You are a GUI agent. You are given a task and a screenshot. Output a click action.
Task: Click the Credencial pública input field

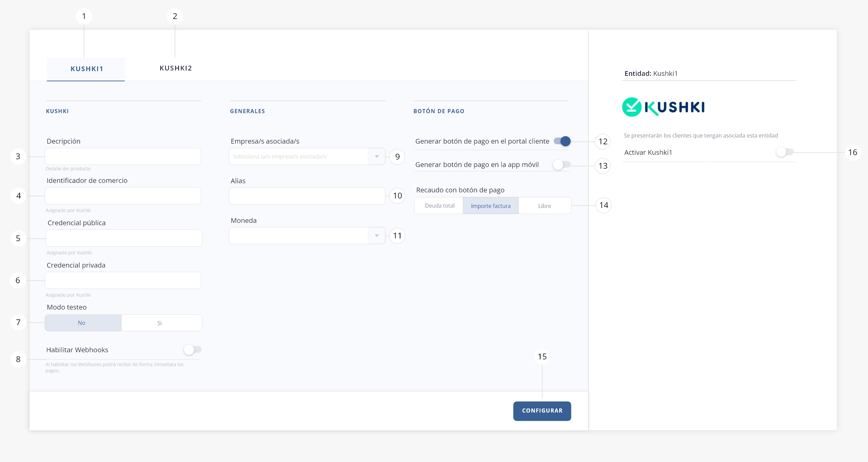[124, 238]
